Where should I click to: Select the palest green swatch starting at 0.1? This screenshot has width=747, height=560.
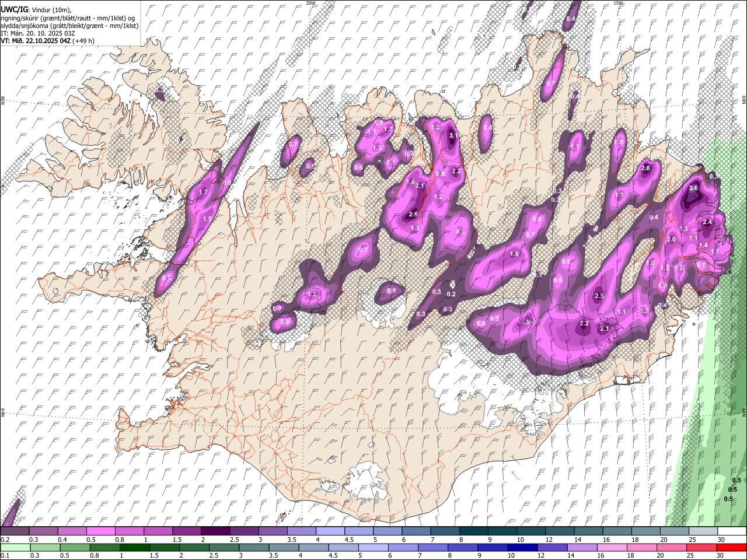tap(15, 547)
